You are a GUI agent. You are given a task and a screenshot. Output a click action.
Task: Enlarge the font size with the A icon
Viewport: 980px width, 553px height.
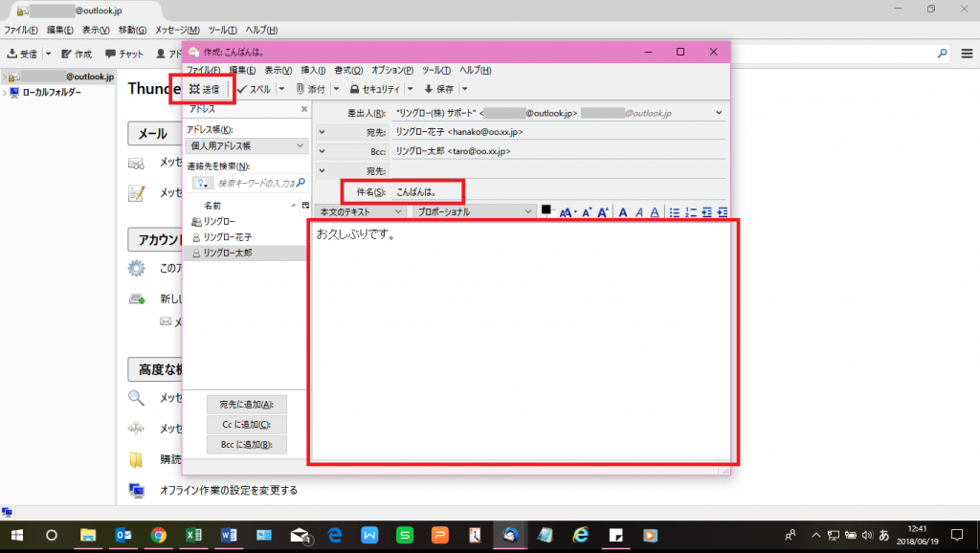603,211
